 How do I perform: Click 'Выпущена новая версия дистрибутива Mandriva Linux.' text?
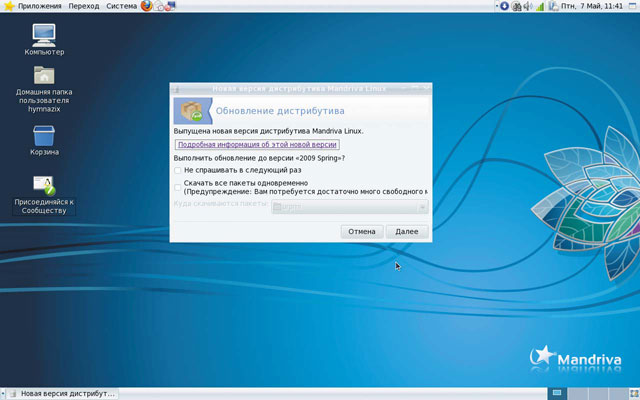pyautogui.click(x=268, y=131)
